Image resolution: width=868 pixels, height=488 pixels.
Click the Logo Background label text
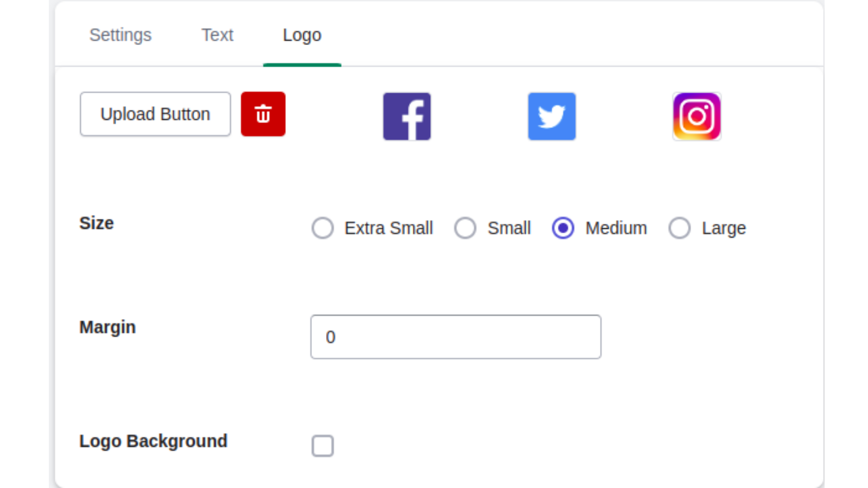click(153, 441)
